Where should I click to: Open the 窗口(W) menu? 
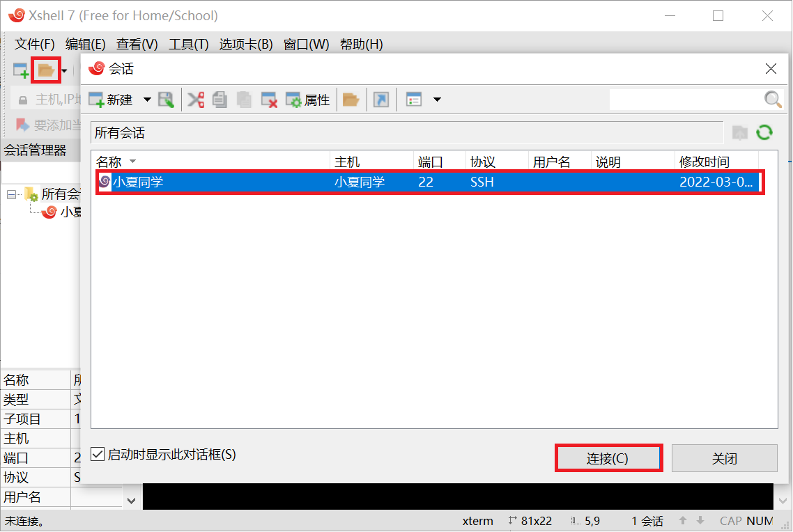306,45
